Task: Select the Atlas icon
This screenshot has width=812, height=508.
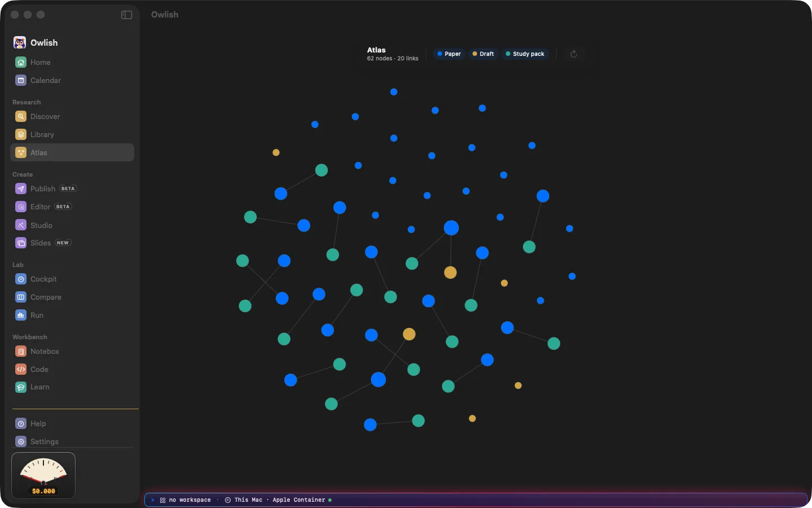Action: [21, 152]
